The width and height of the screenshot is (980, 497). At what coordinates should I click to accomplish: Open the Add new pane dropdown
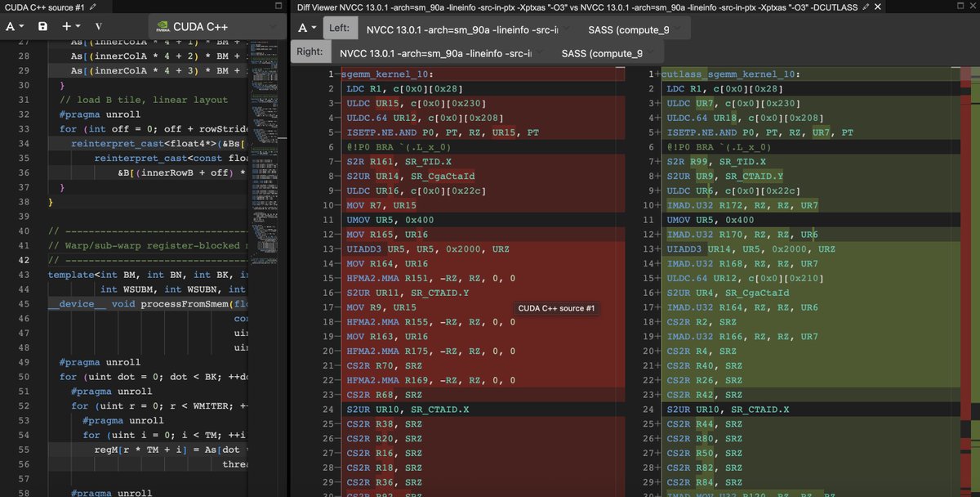(69, 26)
